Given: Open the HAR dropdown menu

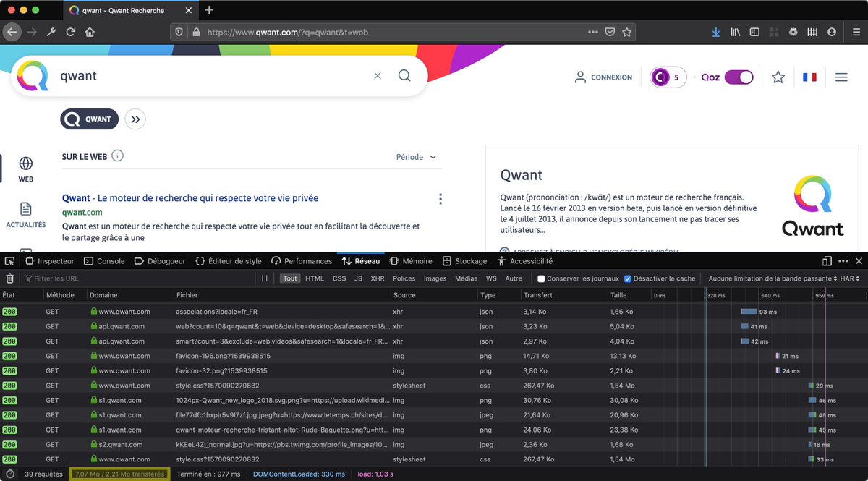Looking at the screenshot, I should pyautogui.click(x=851, y=278).
